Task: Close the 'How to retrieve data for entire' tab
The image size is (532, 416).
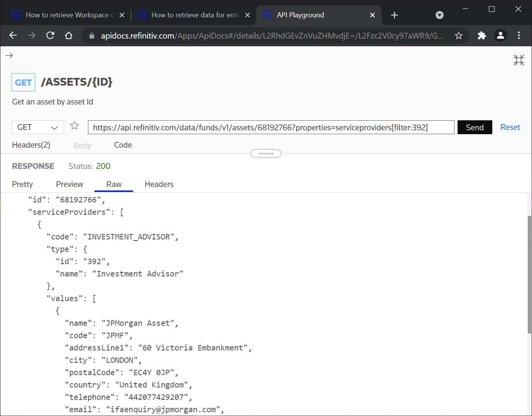Action: tap(247, 15)
